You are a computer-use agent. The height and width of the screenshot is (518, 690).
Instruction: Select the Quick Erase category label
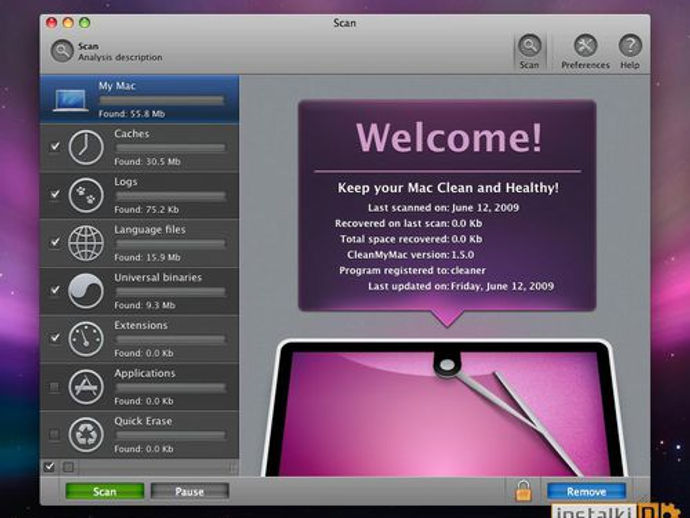point(143,421)
